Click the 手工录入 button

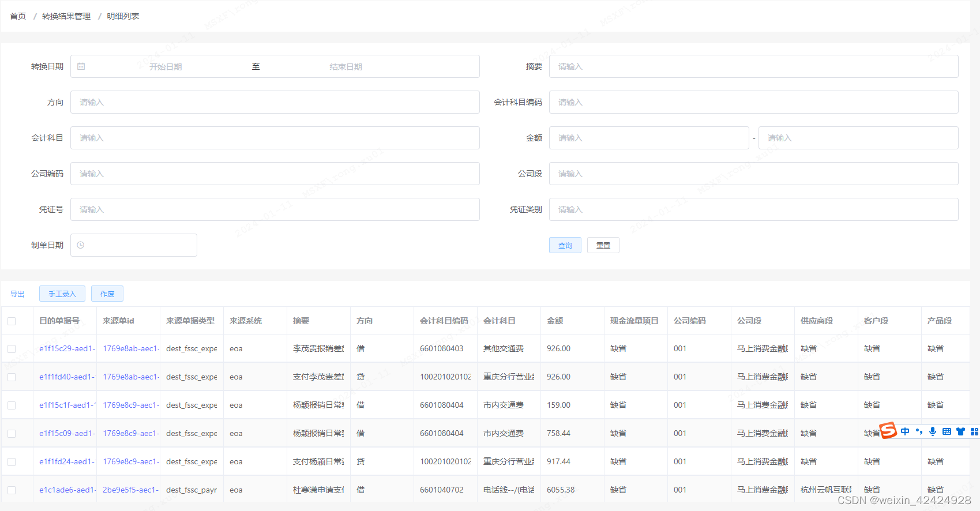62,294
